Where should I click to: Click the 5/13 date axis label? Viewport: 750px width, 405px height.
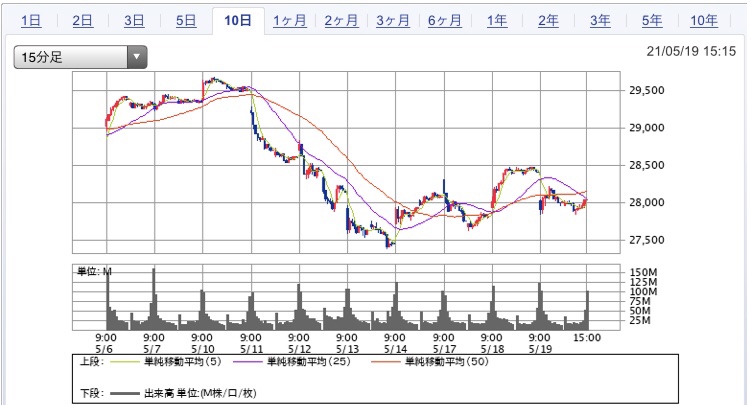coord(347,349)
